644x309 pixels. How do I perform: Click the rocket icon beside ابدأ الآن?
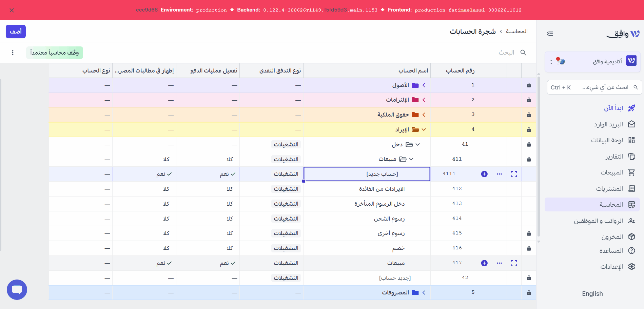pos(631,108)
